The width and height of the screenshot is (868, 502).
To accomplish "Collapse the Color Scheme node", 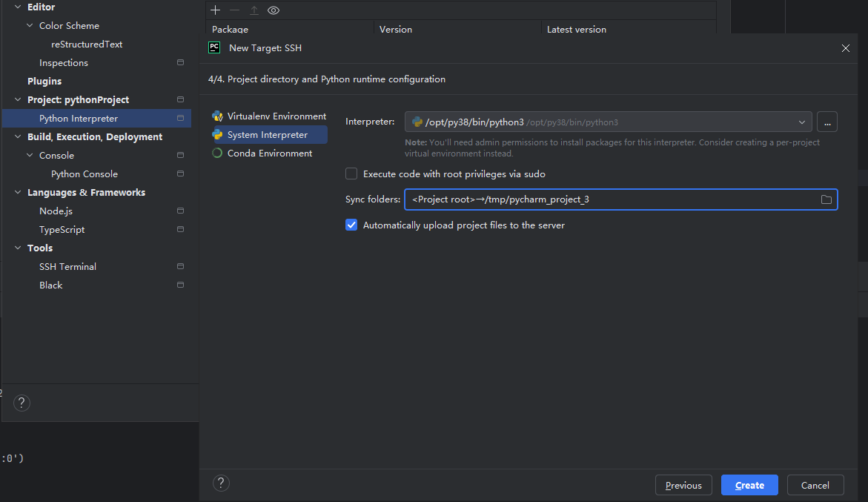I will click(30, 25).
